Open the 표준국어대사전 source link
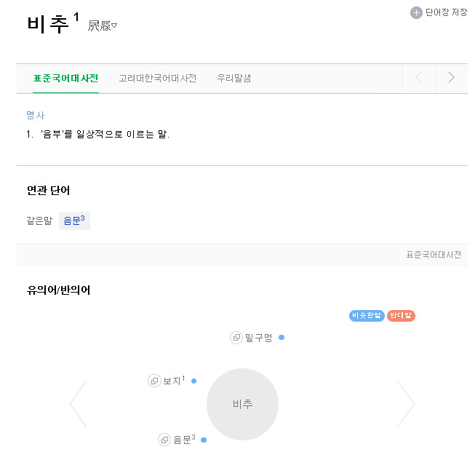Image resolution: width=475 pixels, height=476 pixels. point(434,255)
